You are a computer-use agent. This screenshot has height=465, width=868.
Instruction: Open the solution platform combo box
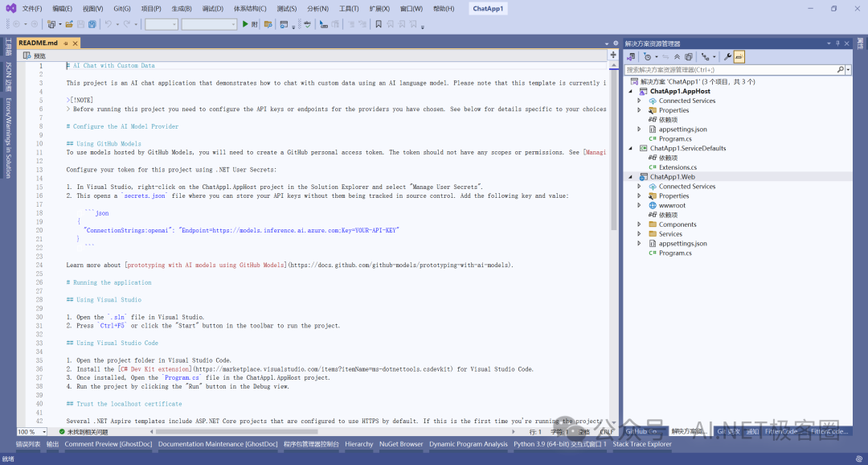(x=209, y=24)
